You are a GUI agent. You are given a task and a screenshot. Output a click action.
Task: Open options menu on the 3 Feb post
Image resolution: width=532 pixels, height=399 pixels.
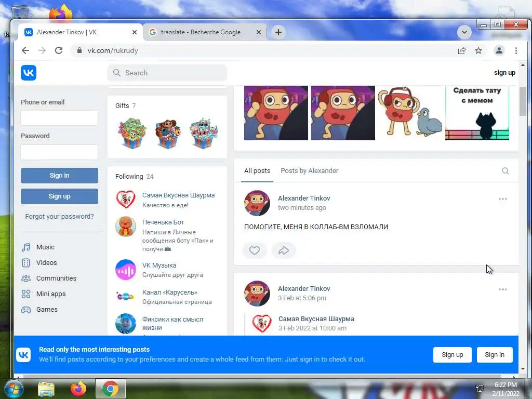(x=503, y=289)
